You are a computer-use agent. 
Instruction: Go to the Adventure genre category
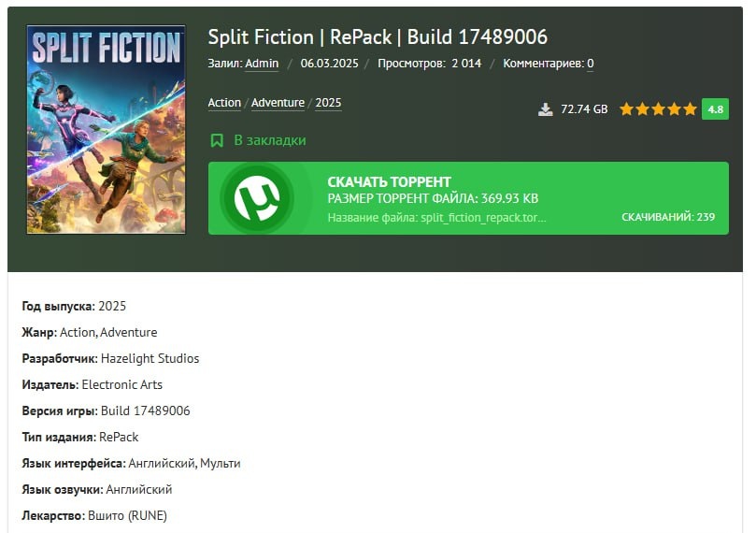(x=278, y=103)
